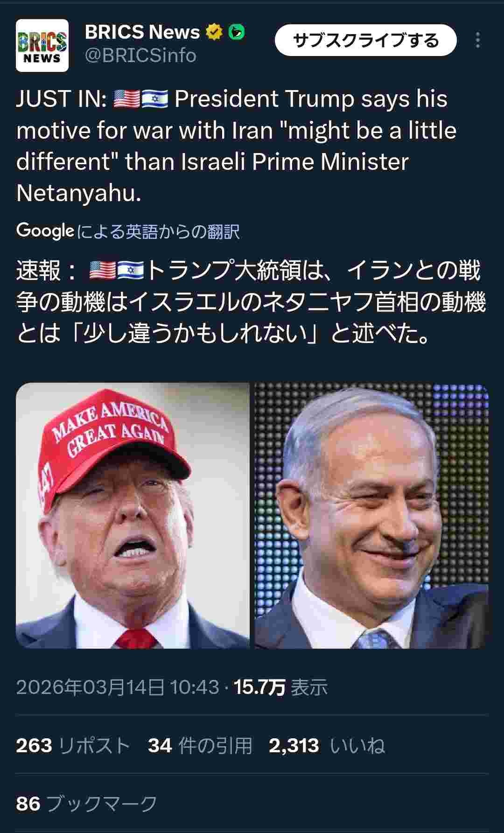
Task: Open the BRICS News display name
Action: [x=142, y=32]
